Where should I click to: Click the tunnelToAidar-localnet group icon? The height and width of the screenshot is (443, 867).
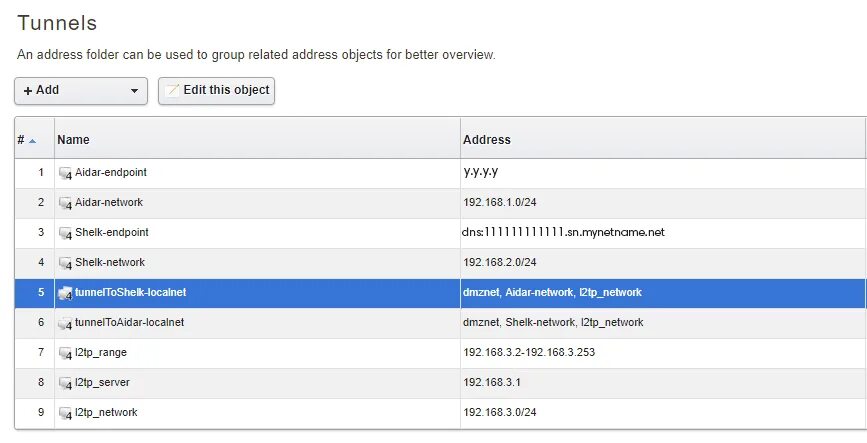pyautogui.click(x=65, y=323)
